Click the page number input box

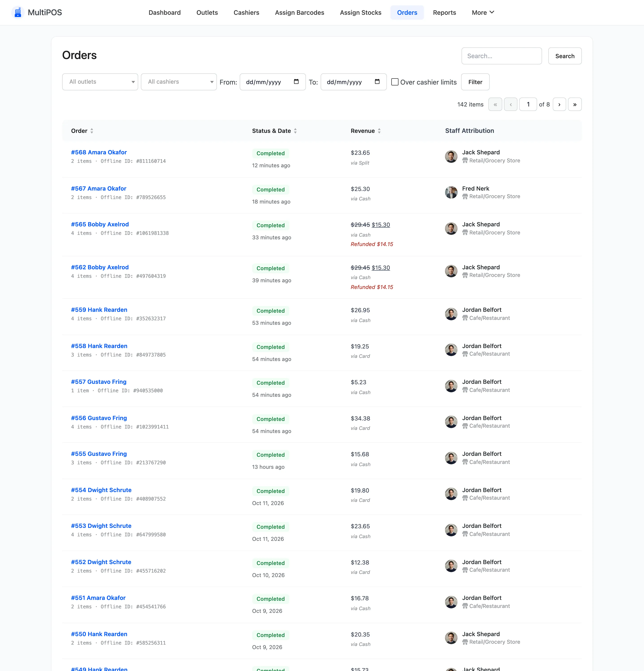[x=528, y=104]
